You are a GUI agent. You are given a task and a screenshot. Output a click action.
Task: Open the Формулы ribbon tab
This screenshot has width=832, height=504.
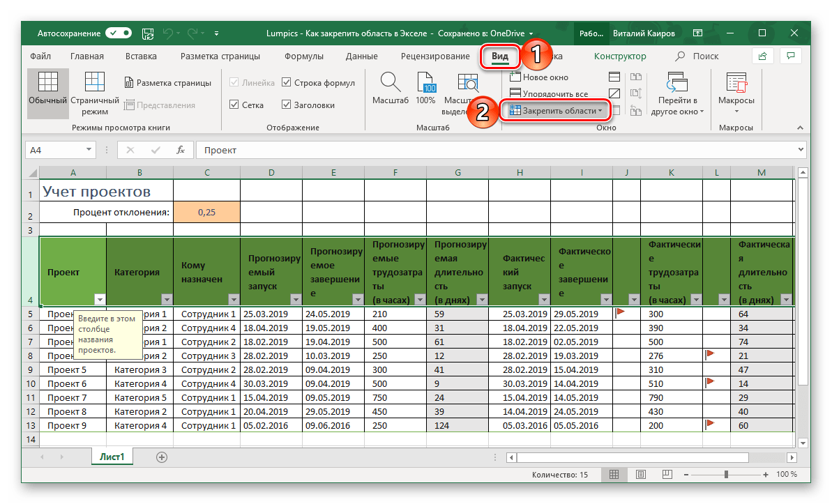click(x=303, y=56)
